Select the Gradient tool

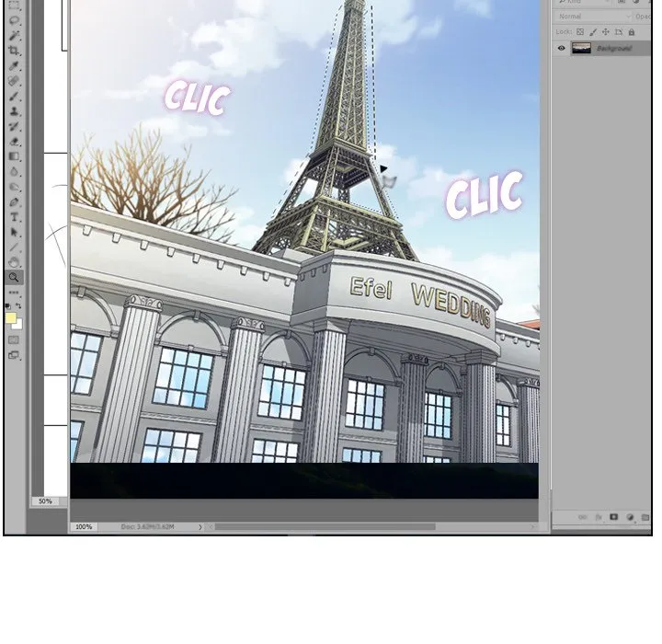15,155
